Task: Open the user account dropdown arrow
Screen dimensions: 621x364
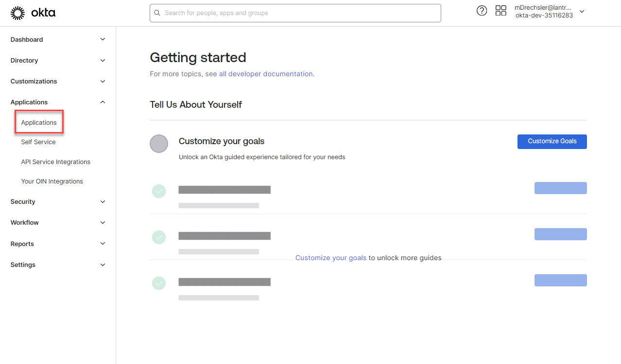Action: point(582,12)
